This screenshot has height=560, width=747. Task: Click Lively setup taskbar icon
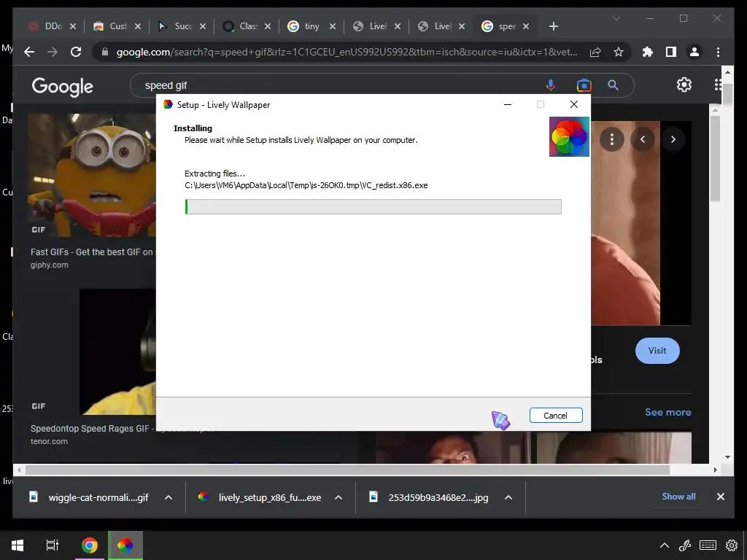[125, 545]
